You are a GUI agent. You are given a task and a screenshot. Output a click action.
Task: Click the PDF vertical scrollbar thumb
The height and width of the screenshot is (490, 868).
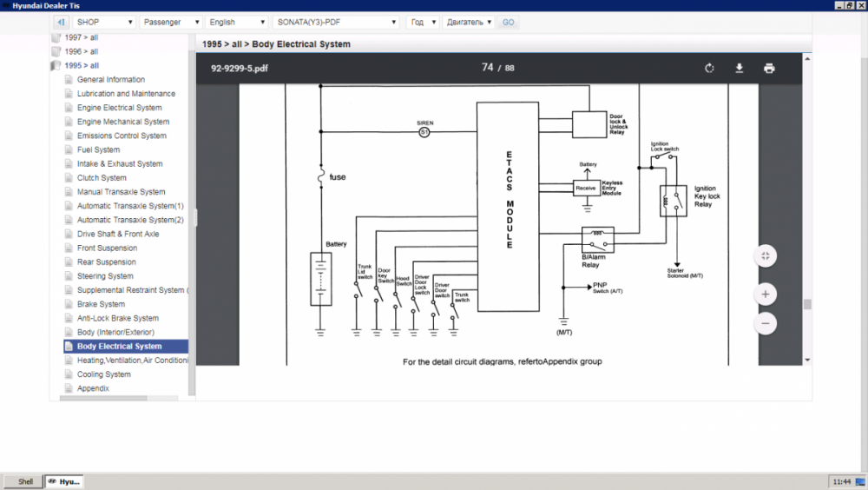point(807,304)
